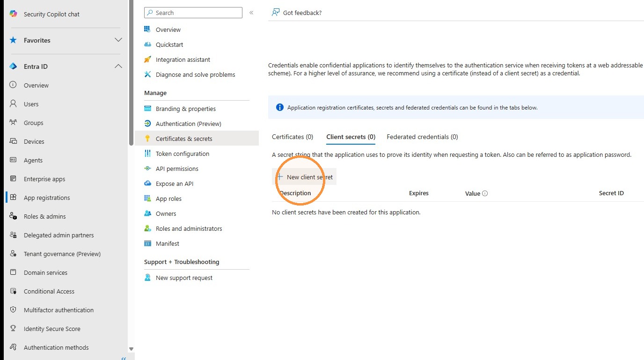Click the resource menu Search field
The width and height of the screenshot is (644, 360).
click(x=193, y=13)
